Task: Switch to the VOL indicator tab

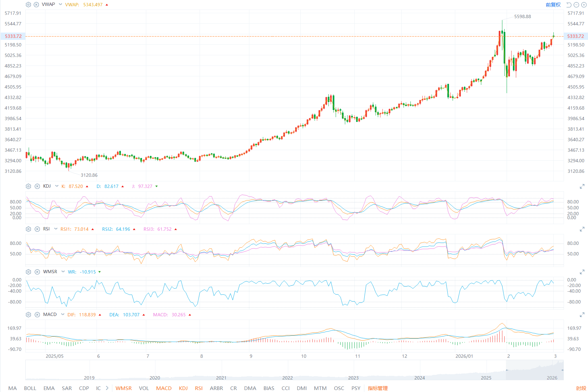Action: coord(144,388)
